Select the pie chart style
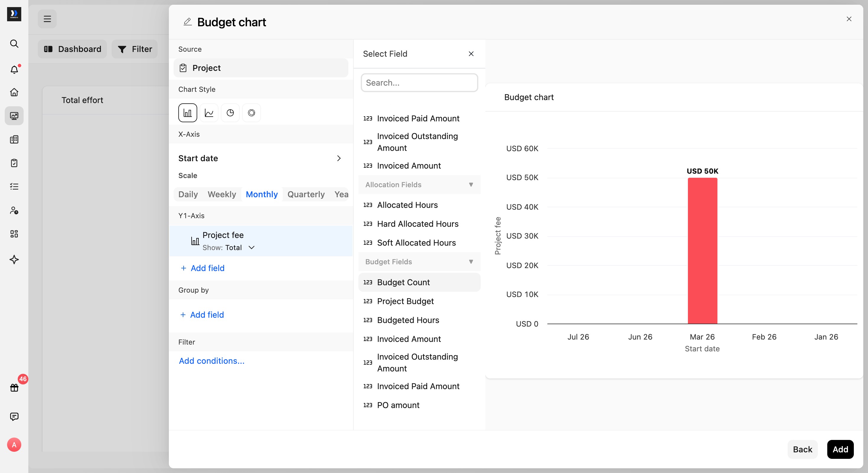This screenshot has width=868, height=473. (230, 113)
